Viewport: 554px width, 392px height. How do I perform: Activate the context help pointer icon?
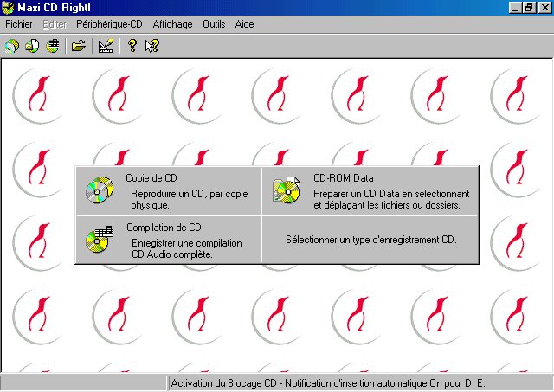(x=152, y=46)
